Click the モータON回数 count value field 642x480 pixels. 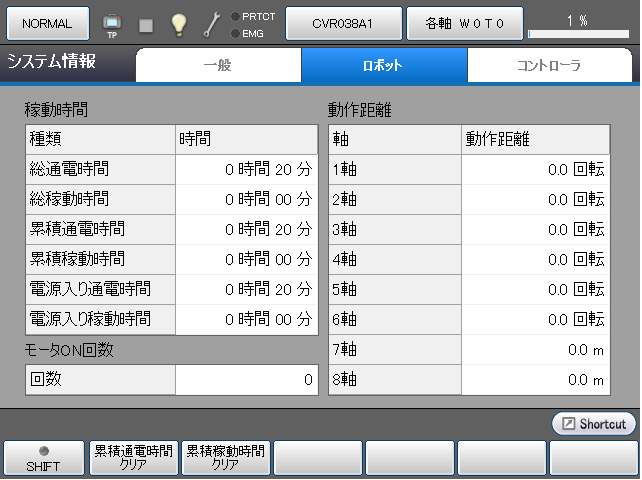pyautogui.click(x=246, y=380)
